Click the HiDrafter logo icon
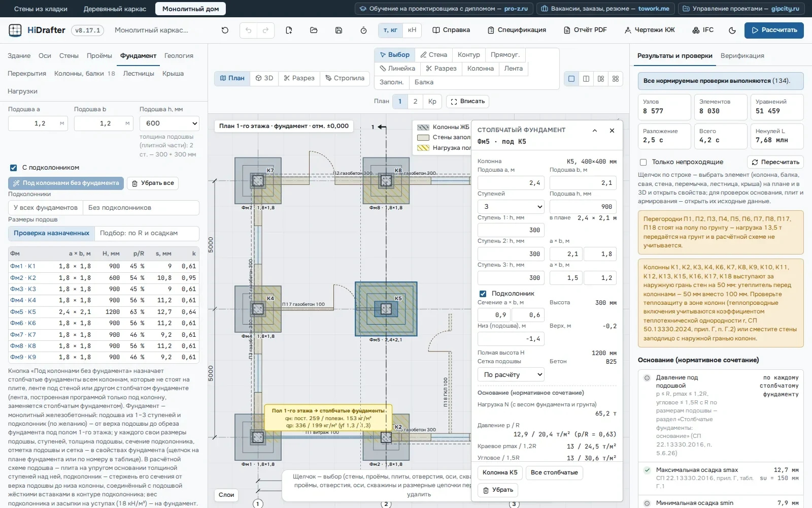This screenshot has width=812, height=508. [x=15, y=30]
